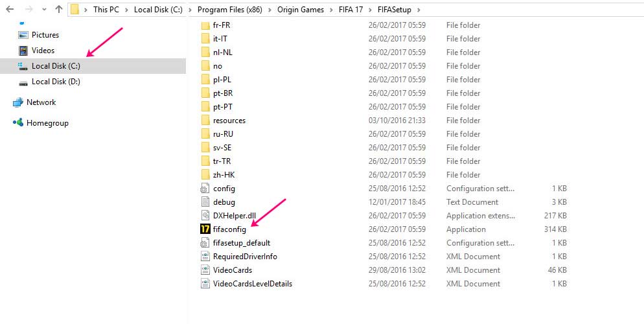This screenshot has height=324, width=644.
Task: Expand chevron after Origin Games breadcrumb
Action: coord(332,10)
